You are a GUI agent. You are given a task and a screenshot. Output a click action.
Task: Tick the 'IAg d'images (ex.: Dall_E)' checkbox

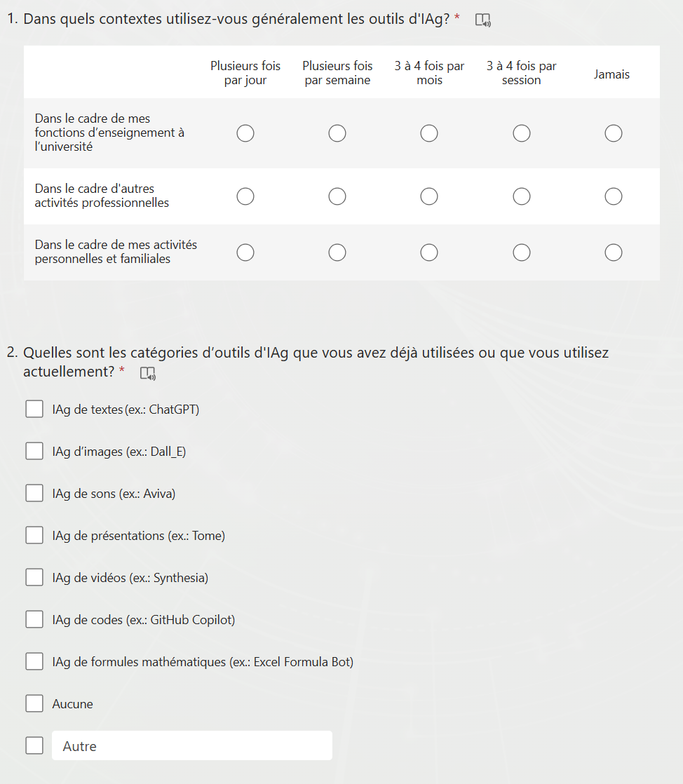point(34,451)
